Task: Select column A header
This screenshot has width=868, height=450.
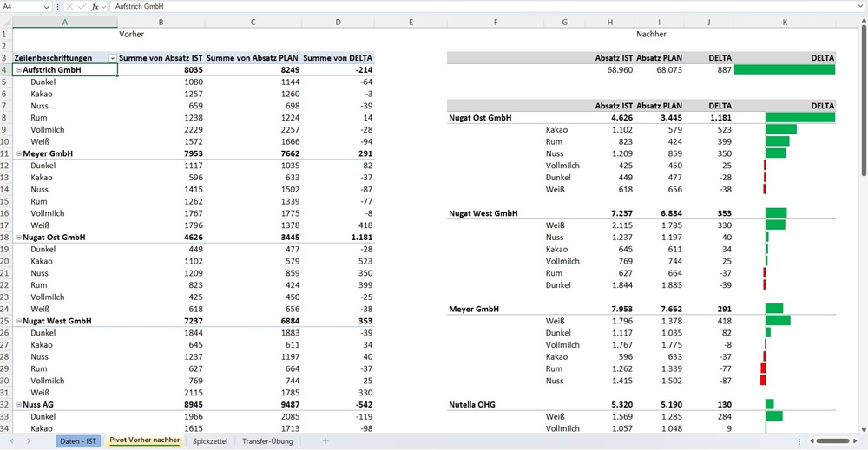Action: 65,23
